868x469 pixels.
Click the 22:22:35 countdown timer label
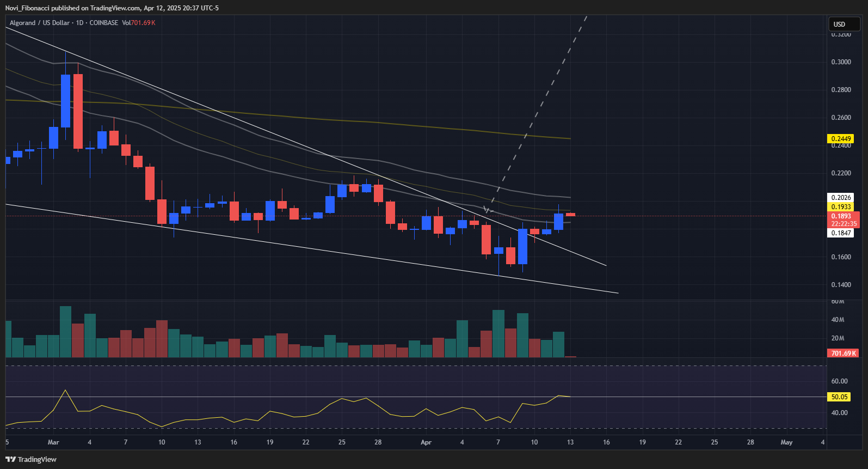tap(844, 224)
